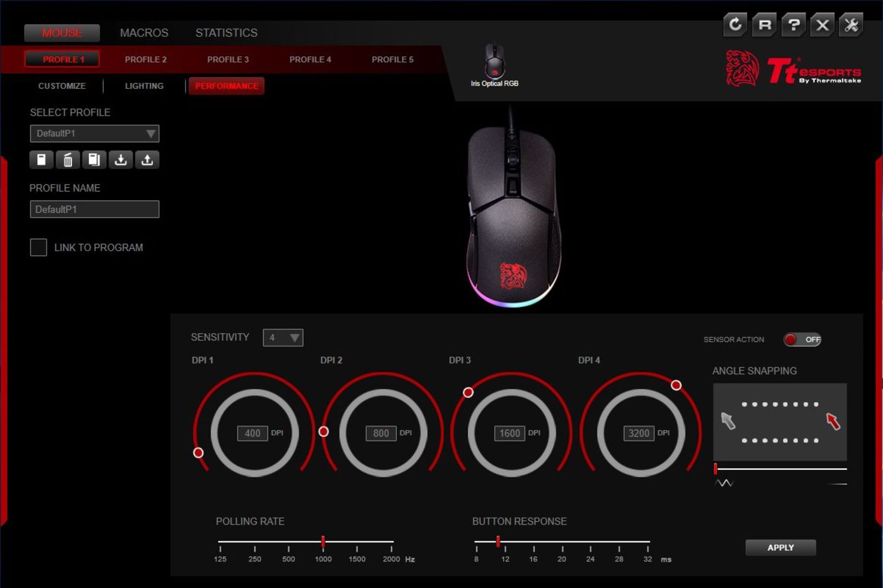The image size is (883, 588).
Task: Select Profile 1 tab
Action: click(x=63, y=59)
